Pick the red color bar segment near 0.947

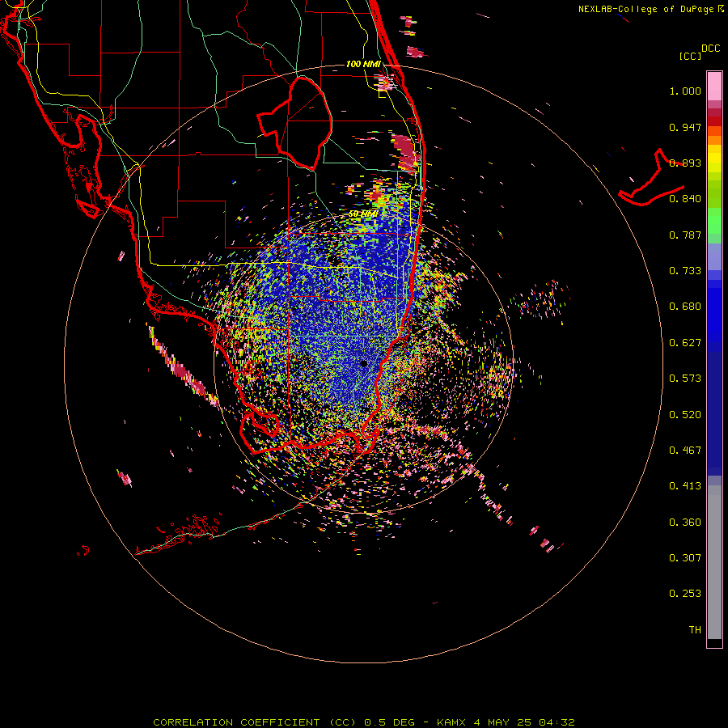(x=714, y=121)
